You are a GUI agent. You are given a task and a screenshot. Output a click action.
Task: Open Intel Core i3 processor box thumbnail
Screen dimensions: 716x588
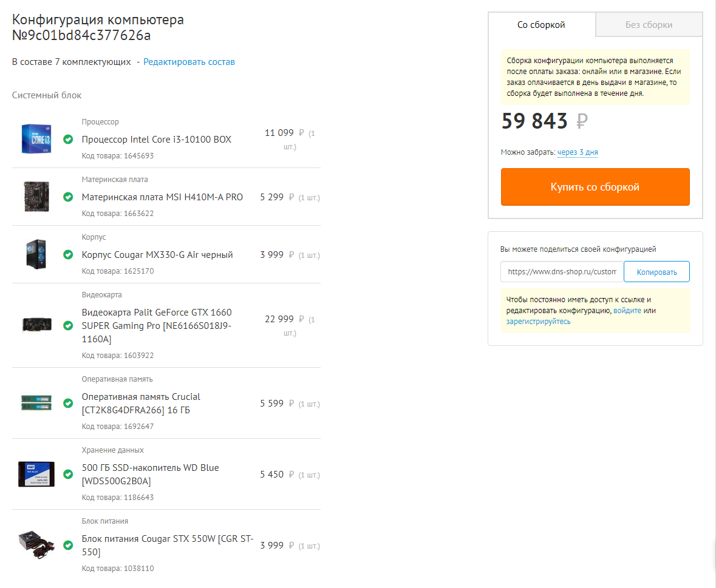(x=36, y=139)
